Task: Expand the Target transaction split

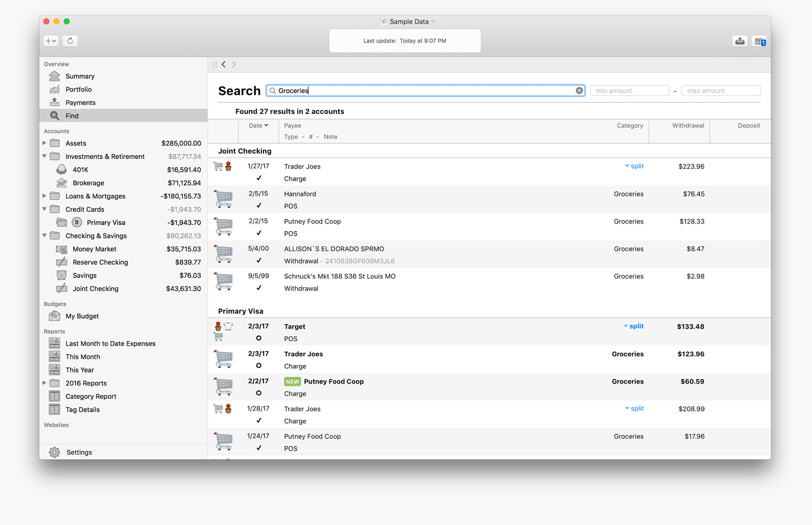Action: [633, 326]
